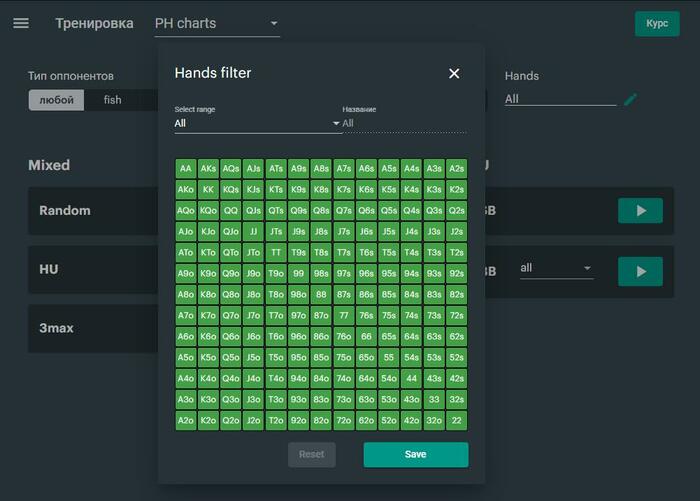The width and height of the screenshot is (700, 501).
Task: Toggle the 72o hand cell
Action: [344, 420]
